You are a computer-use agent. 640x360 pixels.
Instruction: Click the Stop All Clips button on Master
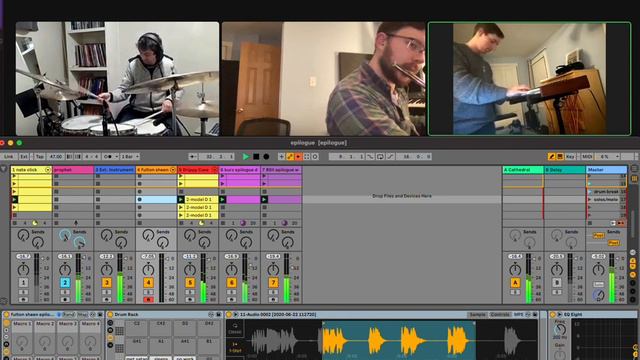590,223
